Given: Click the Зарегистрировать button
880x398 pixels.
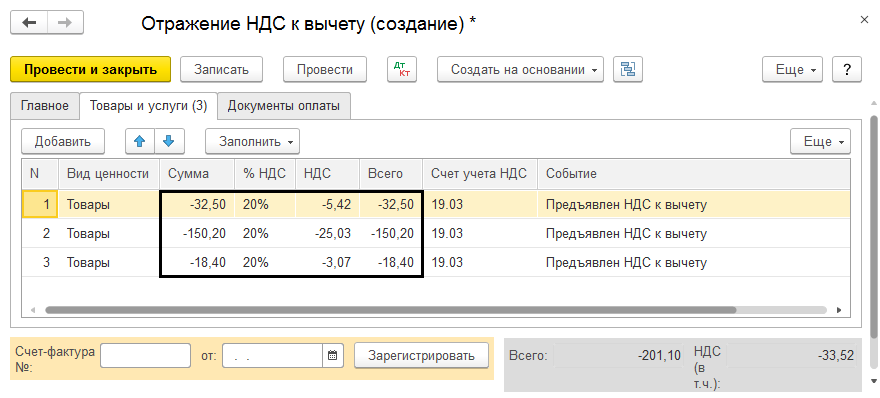Looking at the screenshot, I should click(421, 355).
